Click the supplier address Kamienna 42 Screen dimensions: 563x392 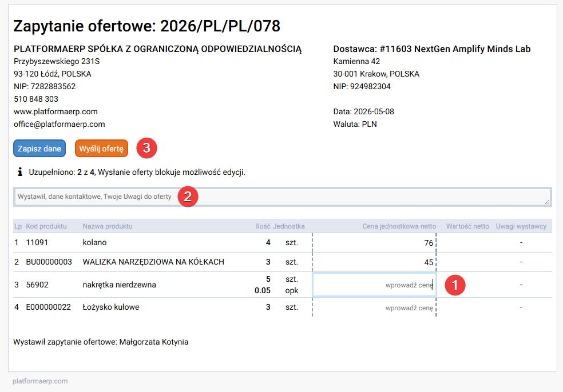click(x=356, y=61)
